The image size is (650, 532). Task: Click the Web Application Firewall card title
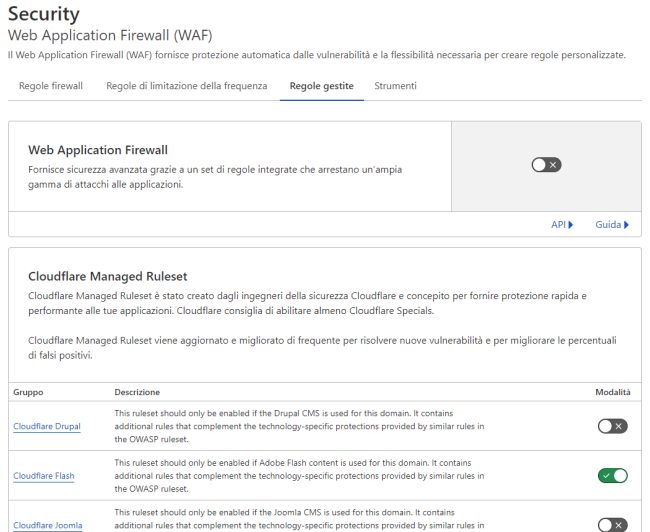(98, 150)
